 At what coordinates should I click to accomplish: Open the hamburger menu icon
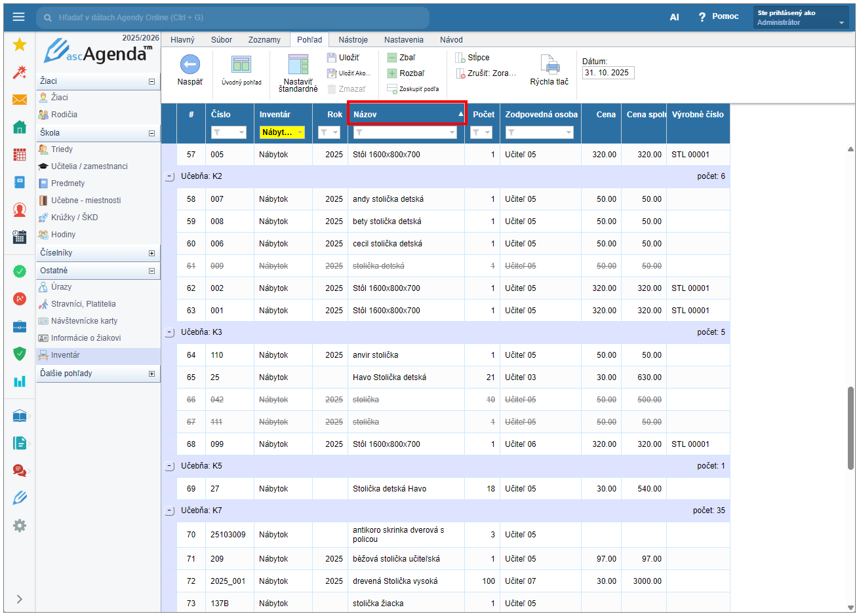(x=18, y=17)
